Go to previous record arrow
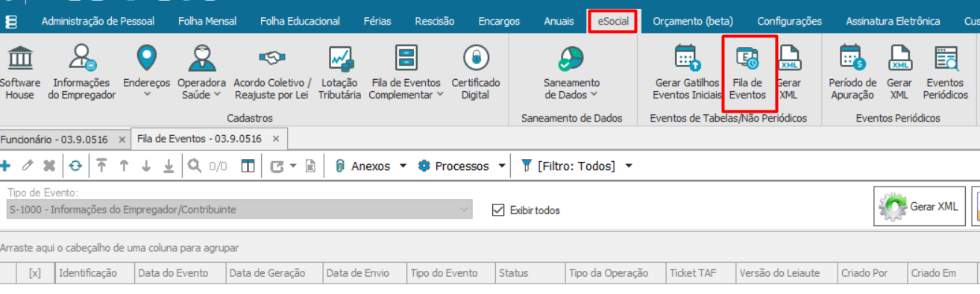This screenshot has width=980, height=294. click(x=124, y=166)
